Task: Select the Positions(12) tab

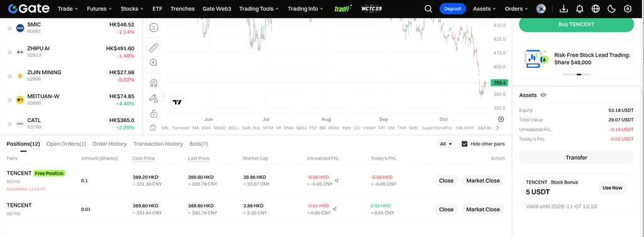Action: point(23,144)
